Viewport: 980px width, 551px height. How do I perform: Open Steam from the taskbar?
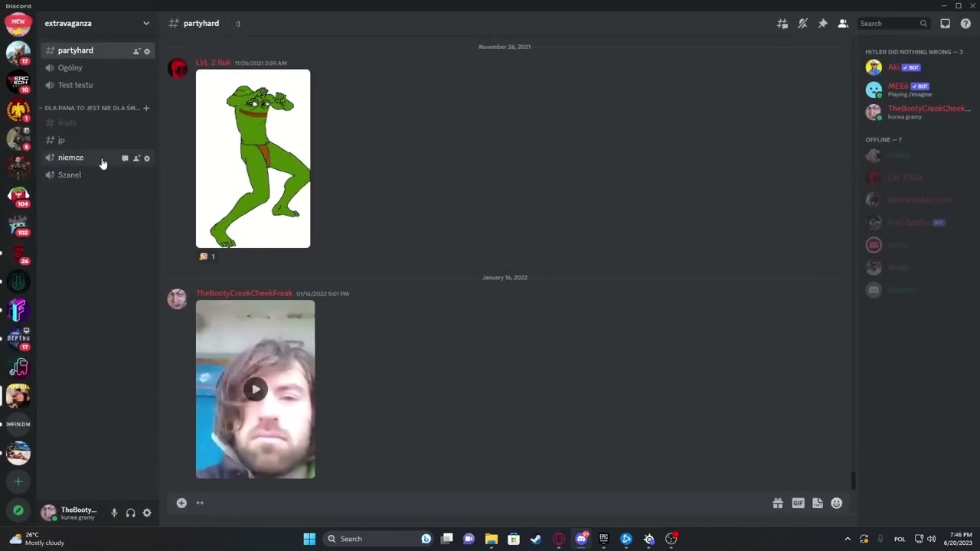(x=536, y=539)
